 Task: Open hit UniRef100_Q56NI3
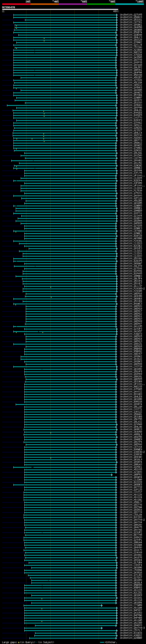coord(131,17)
